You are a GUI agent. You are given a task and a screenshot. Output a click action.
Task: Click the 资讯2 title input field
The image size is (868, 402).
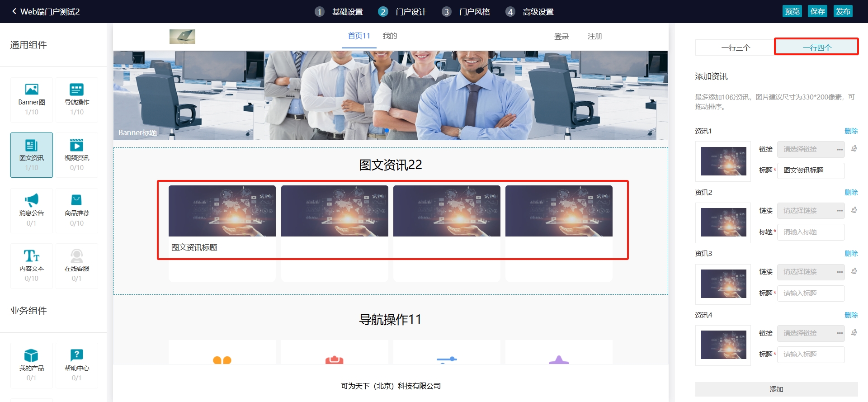click(811, 232)
